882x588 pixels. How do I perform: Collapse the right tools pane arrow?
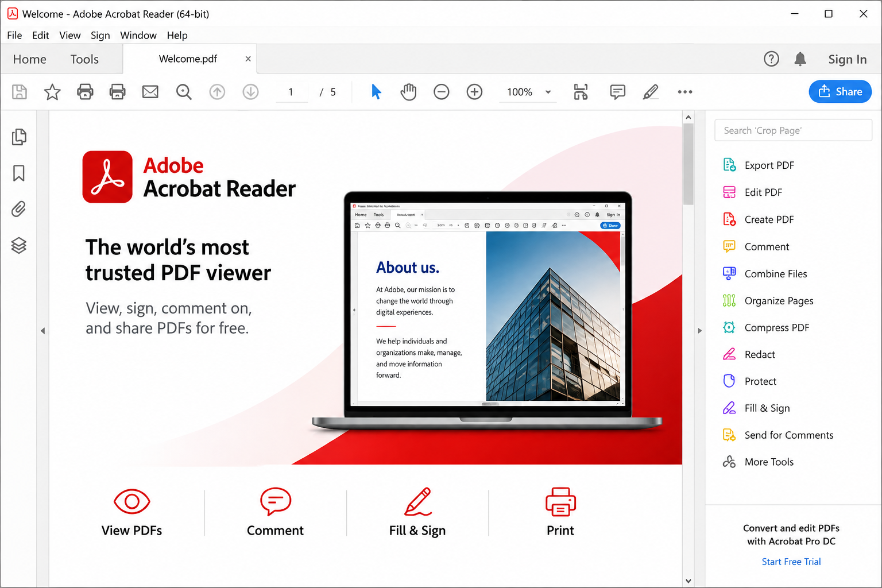pyautogui.click(x=699, y=331)
